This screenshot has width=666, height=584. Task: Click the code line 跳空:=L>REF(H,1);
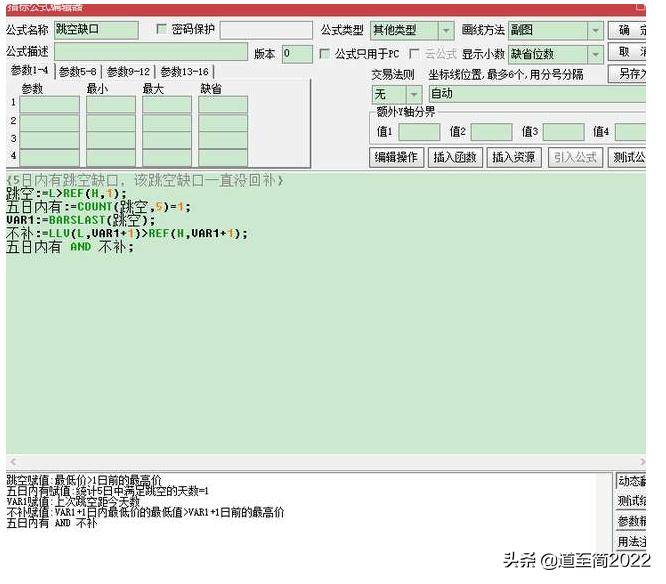click(66, 194)
